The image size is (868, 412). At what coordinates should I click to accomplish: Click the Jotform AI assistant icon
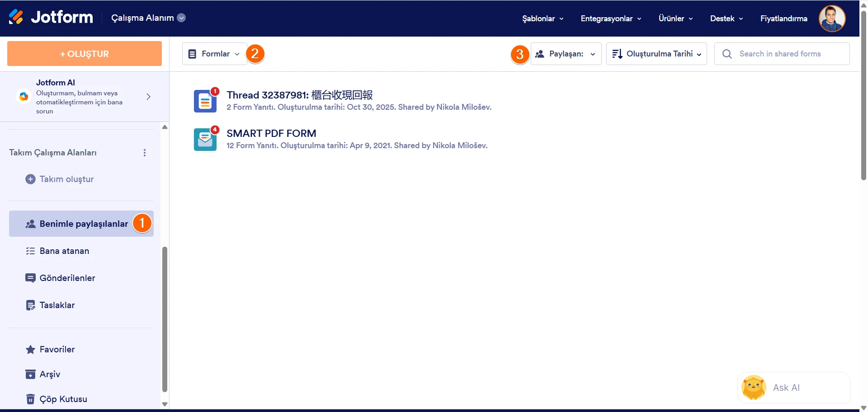[x=23, y=96]
